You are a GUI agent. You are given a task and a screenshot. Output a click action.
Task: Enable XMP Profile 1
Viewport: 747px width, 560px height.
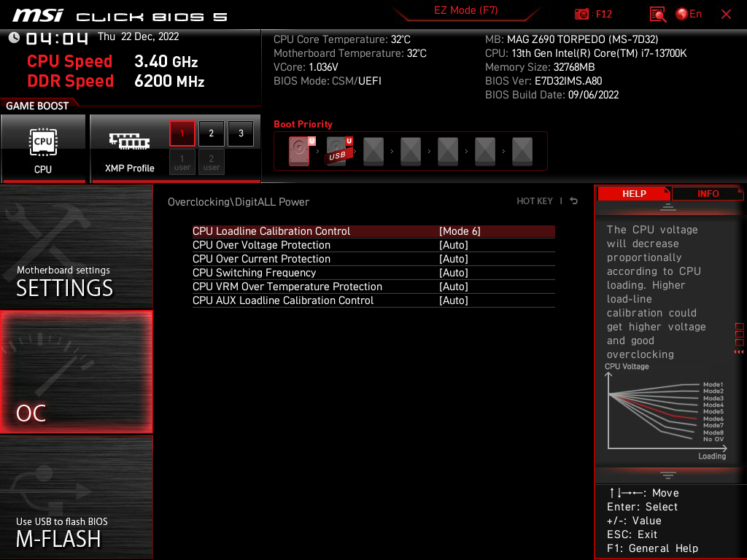pyautogui.click(x=182, y=133)
